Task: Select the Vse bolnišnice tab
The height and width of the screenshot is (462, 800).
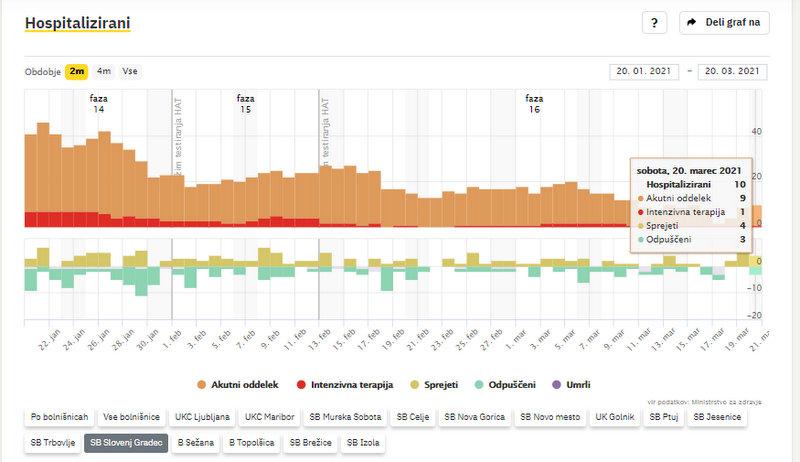Action: [132, 416]
